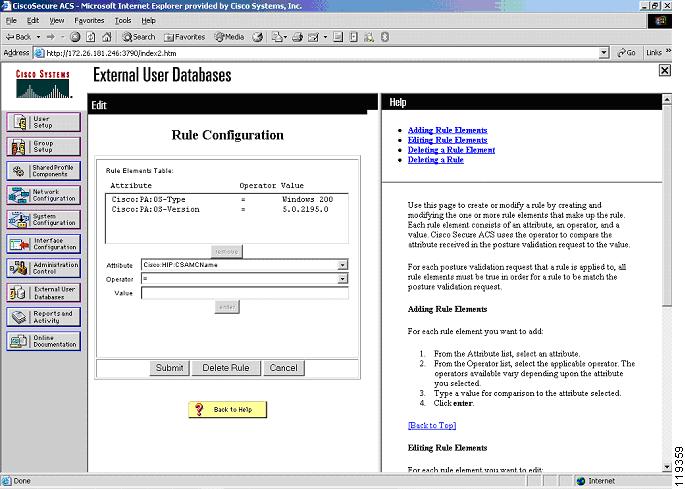The width and height of the screenshot is (685, 489).
Task: Print the current page
Action: (298, 37)
